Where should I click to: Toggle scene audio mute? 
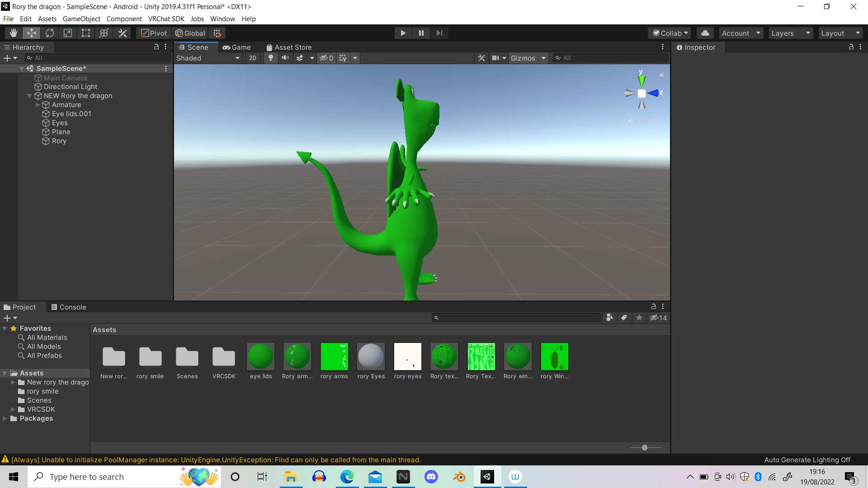pos(285,58)
